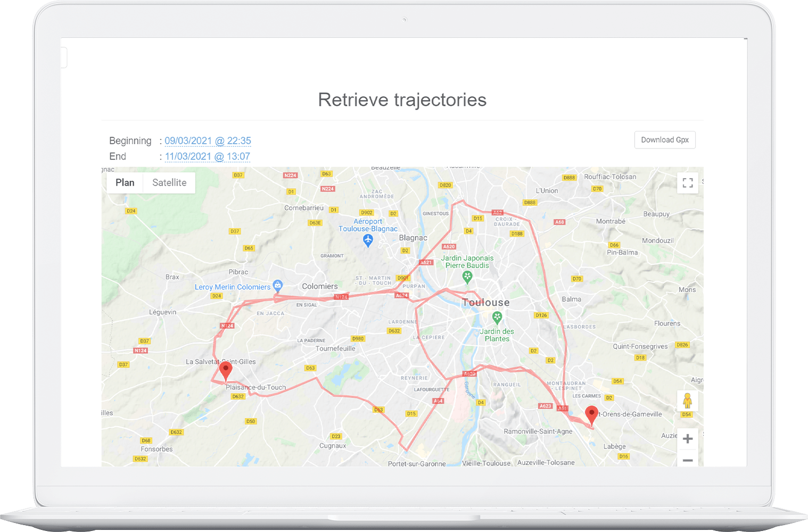
Task: Click the Flourens town label
Action: [x=667, y=323]
